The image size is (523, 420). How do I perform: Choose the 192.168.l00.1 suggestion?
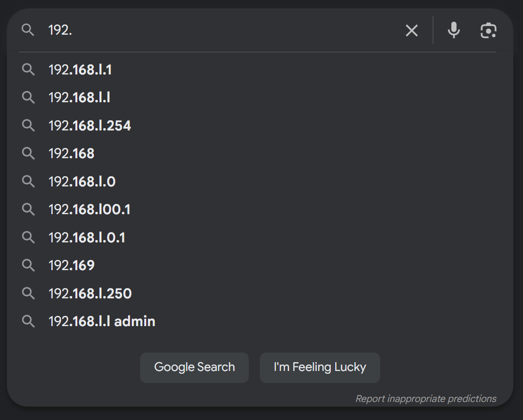point(89,210)
